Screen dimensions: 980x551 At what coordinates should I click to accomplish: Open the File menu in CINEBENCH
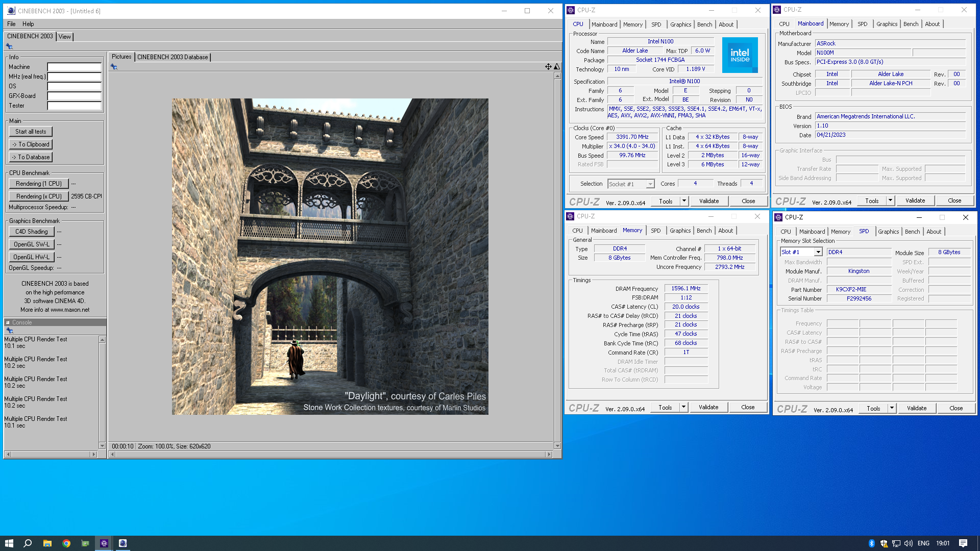[11, 24]
